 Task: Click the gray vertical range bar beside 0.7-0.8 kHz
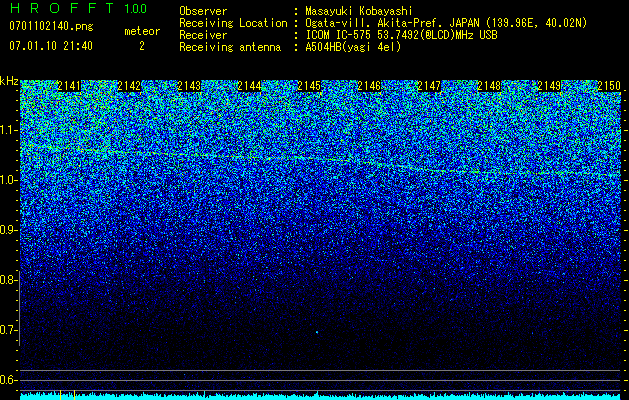(19, 308)
